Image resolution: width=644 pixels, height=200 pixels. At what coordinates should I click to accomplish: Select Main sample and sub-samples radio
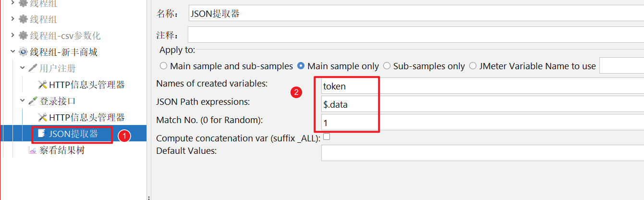[164, 66]
